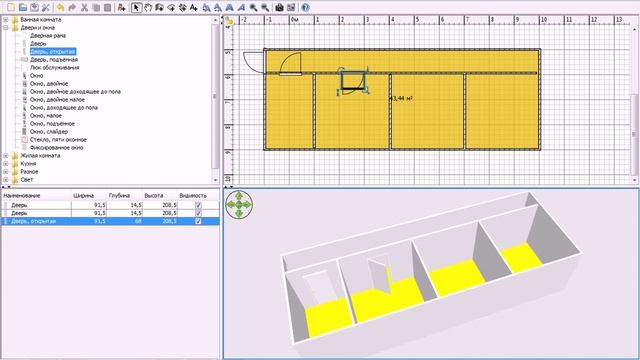This screenshot has height=360, width=640.
Task: Add selected furniture to home
Action: pos(121,7)
